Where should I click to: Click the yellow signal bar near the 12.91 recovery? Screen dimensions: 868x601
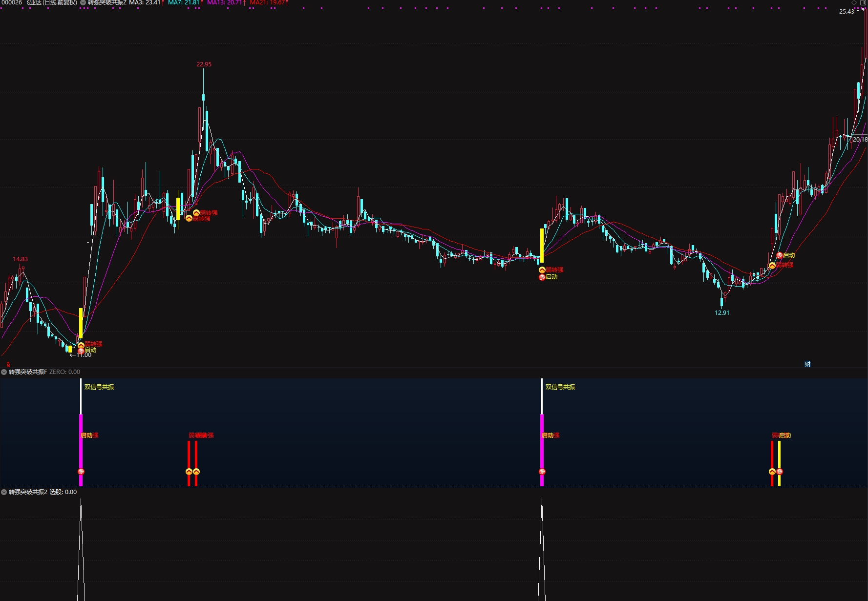pos(779,463)
